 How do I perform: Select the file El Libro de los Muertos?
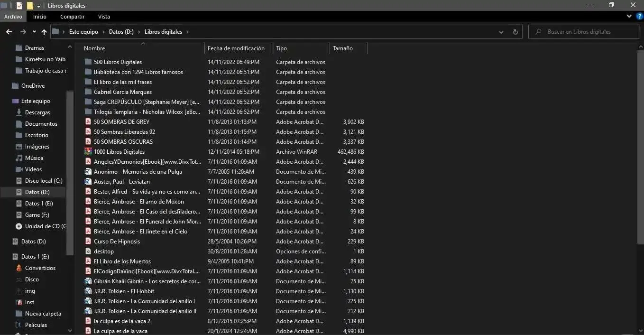(x=122, y=261)
